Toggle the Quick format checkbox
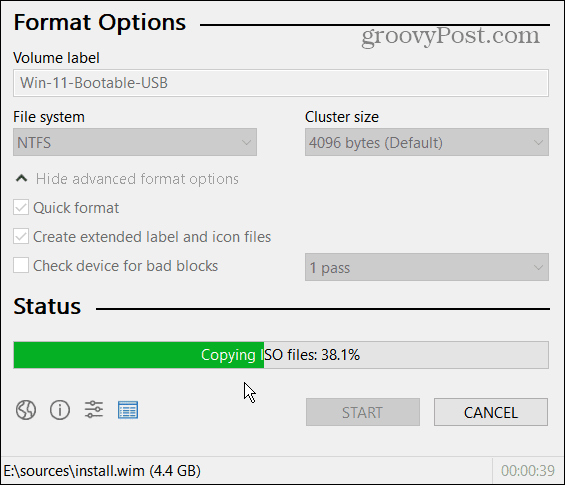Screen dimensions: 565x485 coord(21,208)
